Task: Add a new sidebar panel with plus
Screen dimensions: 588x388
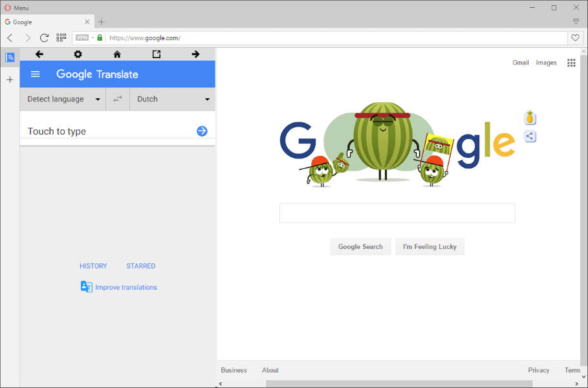Action: point(10,80)
